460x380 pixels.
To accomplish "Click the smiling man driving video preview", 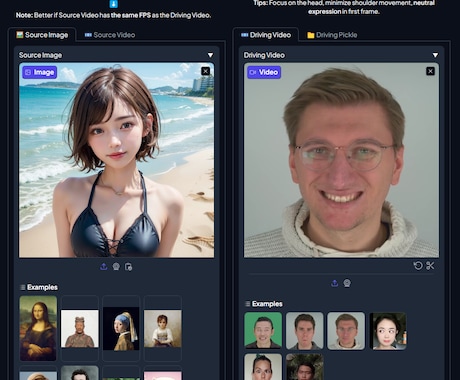I will [341, 160].
